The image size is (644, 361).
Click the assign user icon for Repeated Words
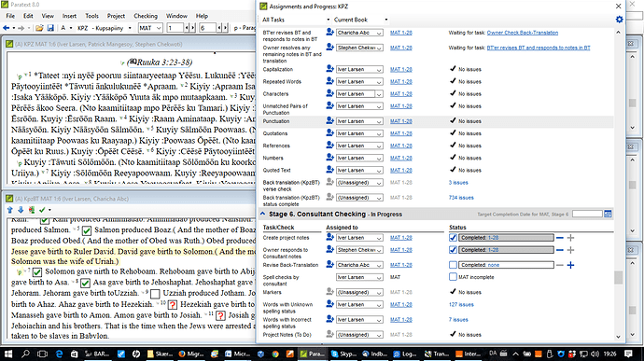[x=329, y=81]
